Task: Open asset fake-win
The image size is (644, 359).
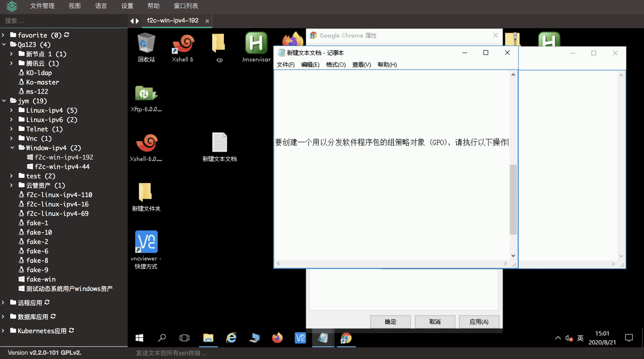Action: [41, 279]
